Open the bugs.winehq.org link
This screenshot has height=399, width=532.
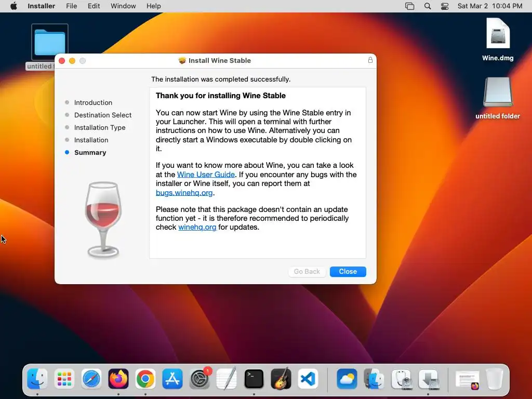click(x=184, y=193)
